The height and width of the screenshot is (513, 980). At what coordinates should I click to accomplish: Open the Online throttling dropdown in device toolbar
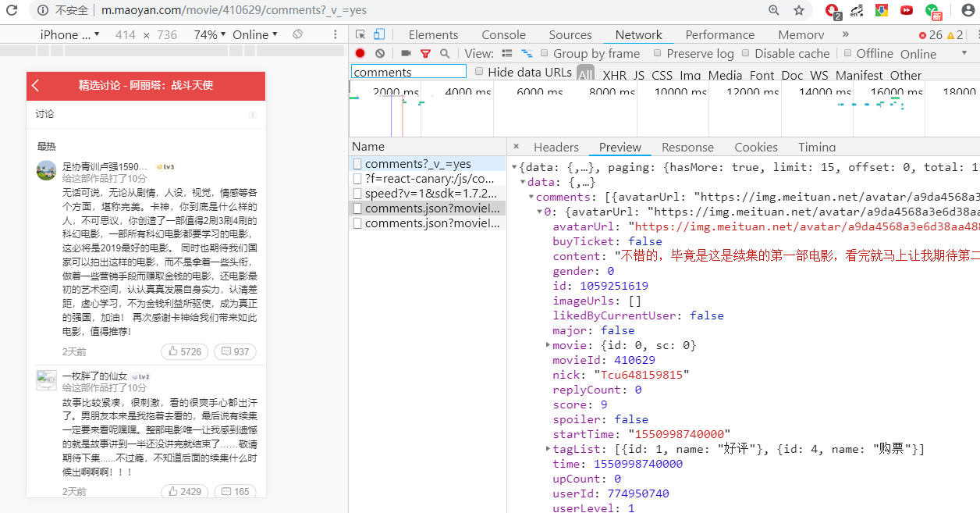click(x=255, y=34)
